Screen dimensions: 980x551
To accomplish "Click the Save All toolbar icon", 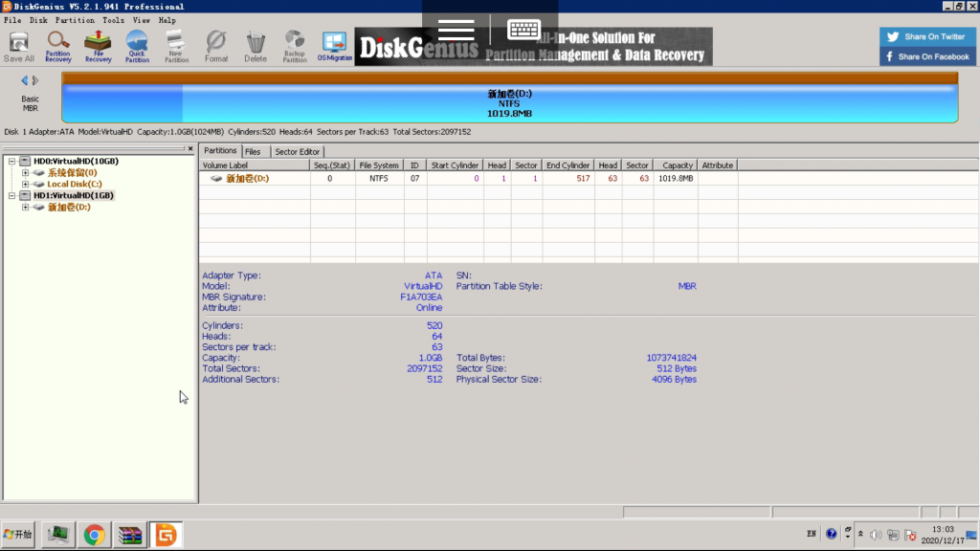I will click(19, 47).
